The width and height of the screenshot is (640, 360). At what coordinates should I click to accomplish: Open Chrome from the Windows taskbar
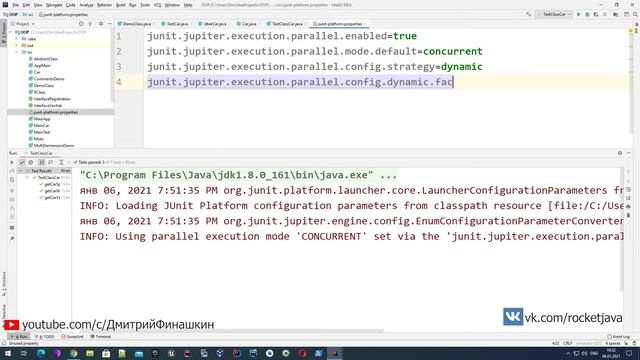point(73,353)
